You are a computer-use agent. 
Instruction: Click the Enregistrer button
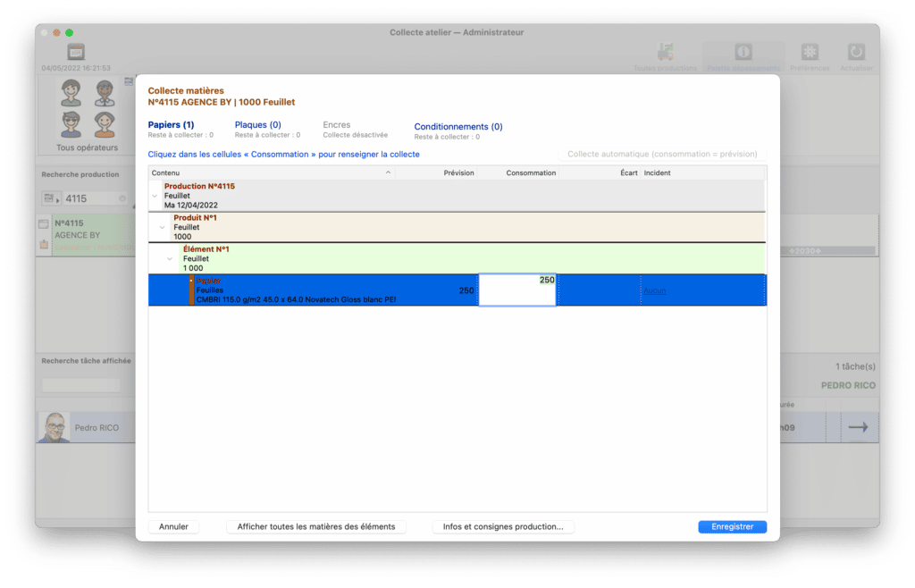click(x=732, y=527)
